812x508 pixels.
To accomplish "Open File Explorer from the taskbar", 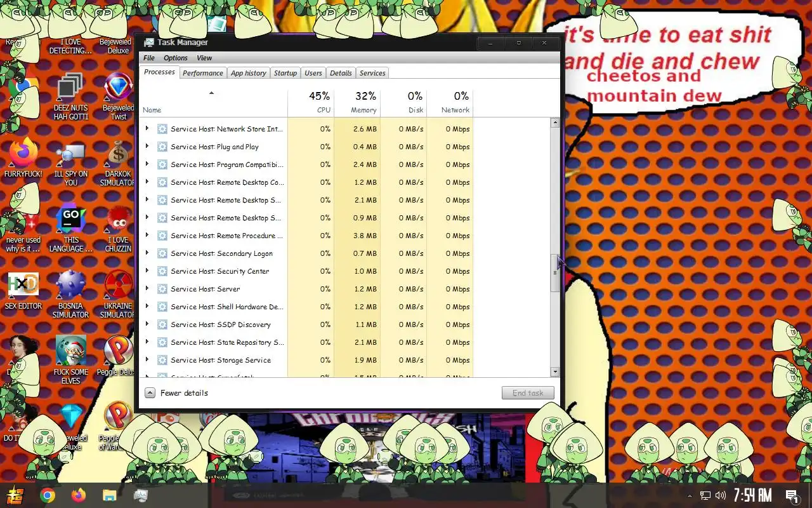I will tap(110, 495).
